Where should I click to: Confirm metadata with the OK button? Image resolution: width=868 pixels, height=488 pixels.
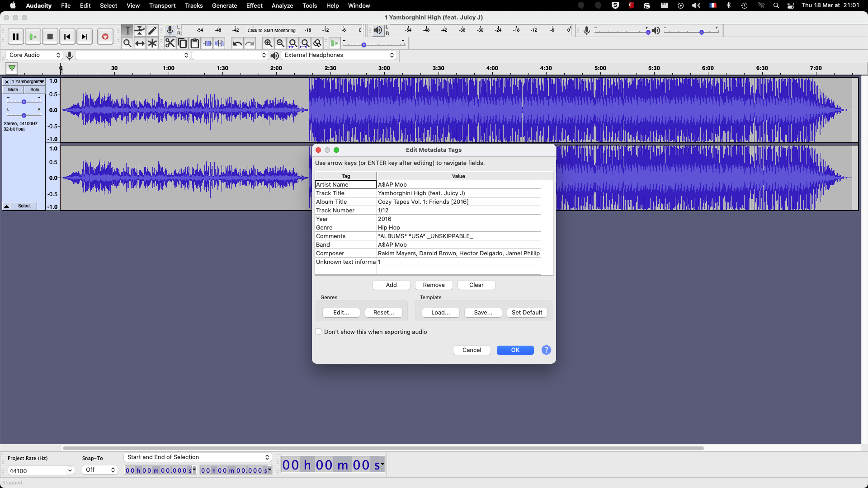(515, 350)
